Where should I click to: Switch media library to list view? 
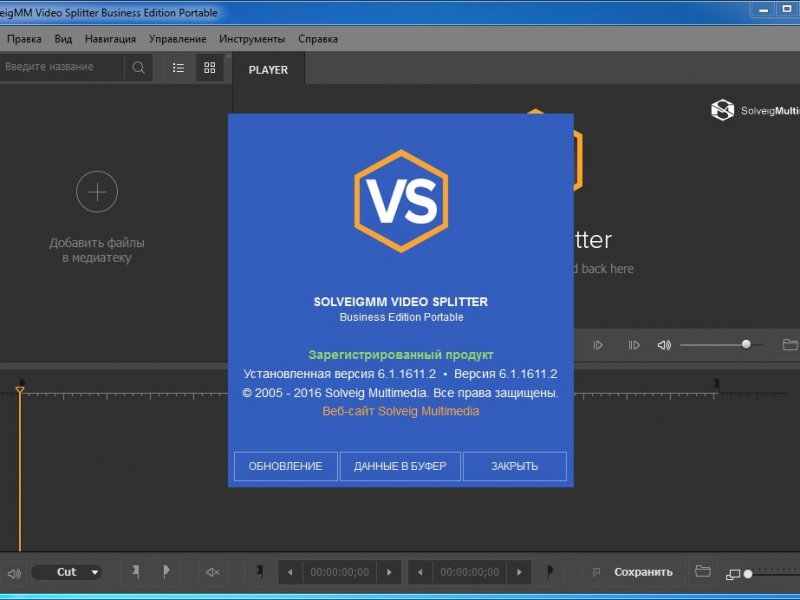(178, 67)
